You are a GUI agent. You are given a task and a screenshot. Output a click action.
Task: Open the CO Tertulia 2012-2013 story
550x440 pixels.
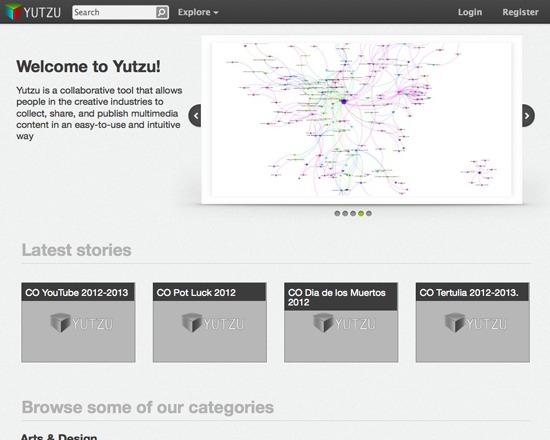(472, 322)
